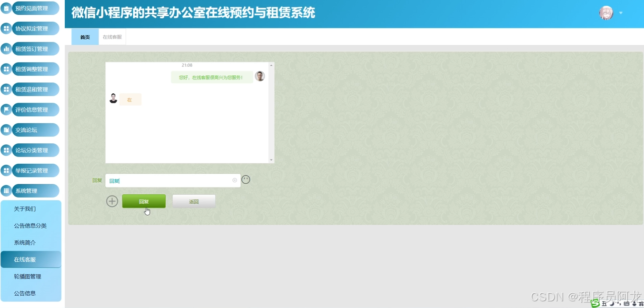Viewport: 644px width, 308px height.
Task: Focus the 回复 text input field
Action: [173, 180]
